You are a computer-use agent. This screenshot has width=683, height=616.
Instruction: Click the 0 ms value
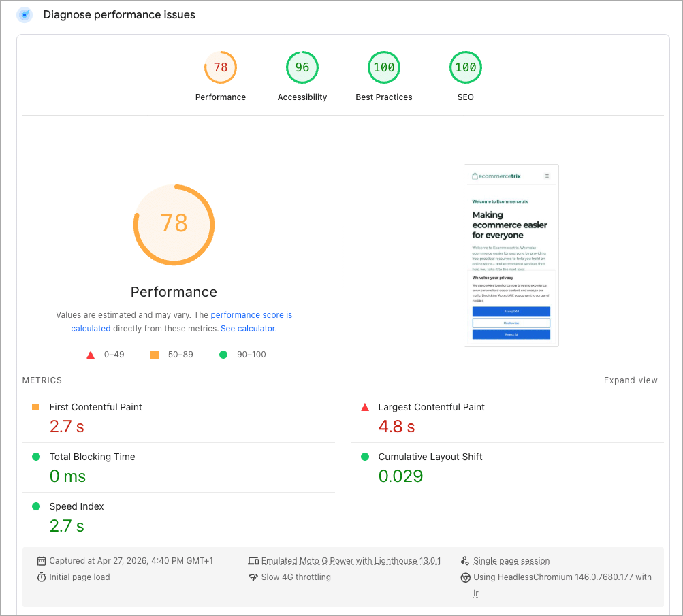(67, 476)
